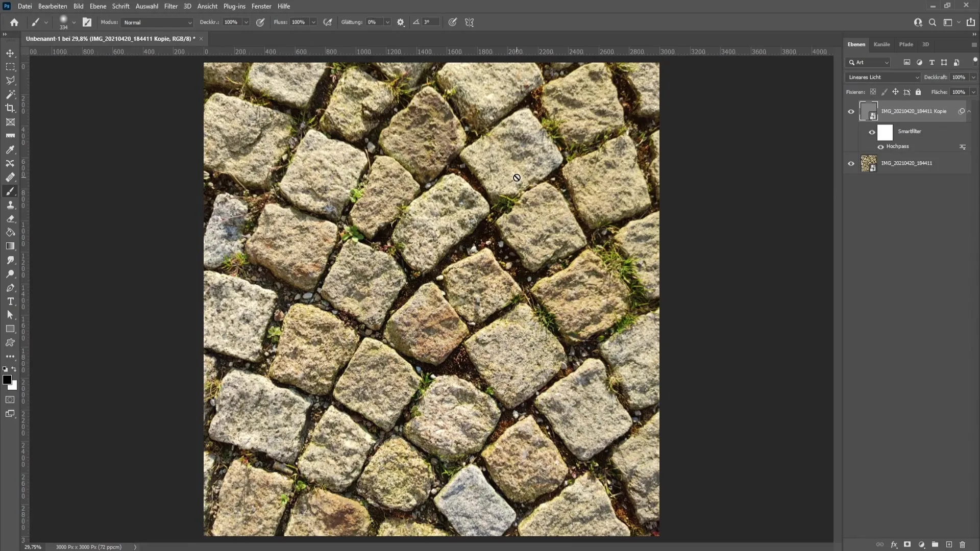Image resolution: width=980 pixels, height=551 pixels.
Task: Click the IMG_20210420_184411 layer thumbnail
Action: [x=868, y=162]
